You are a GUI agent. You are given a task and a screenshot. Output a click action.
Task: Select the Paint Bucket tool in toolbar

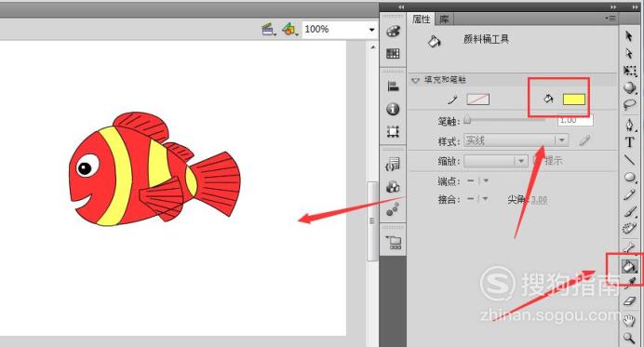pyautogui.click(x=629, y=266)
